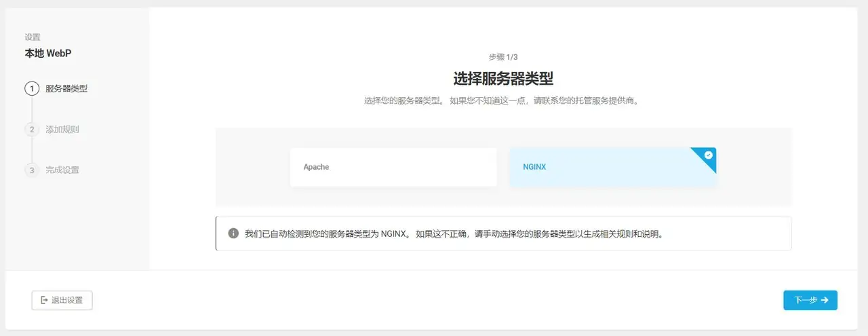Select the NGINX server type card
Screen dimensions: 868x336
tap(613, 167)
